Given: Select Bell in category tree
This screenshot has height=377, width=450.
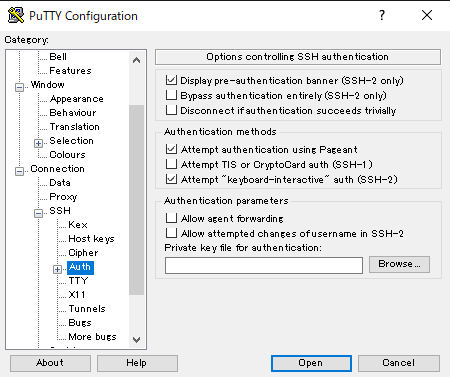Looking at the screenshot, I should coord(58,57).
